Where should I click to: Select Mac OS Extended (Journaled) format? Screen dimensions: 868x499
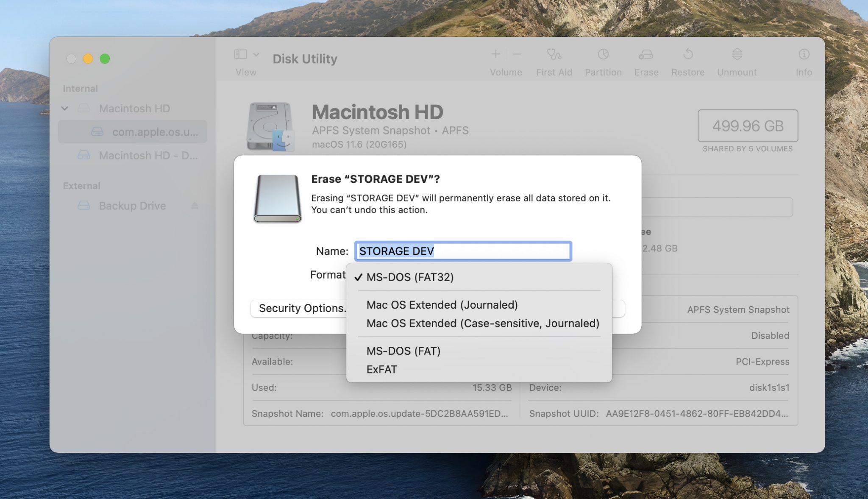point(442,305)
